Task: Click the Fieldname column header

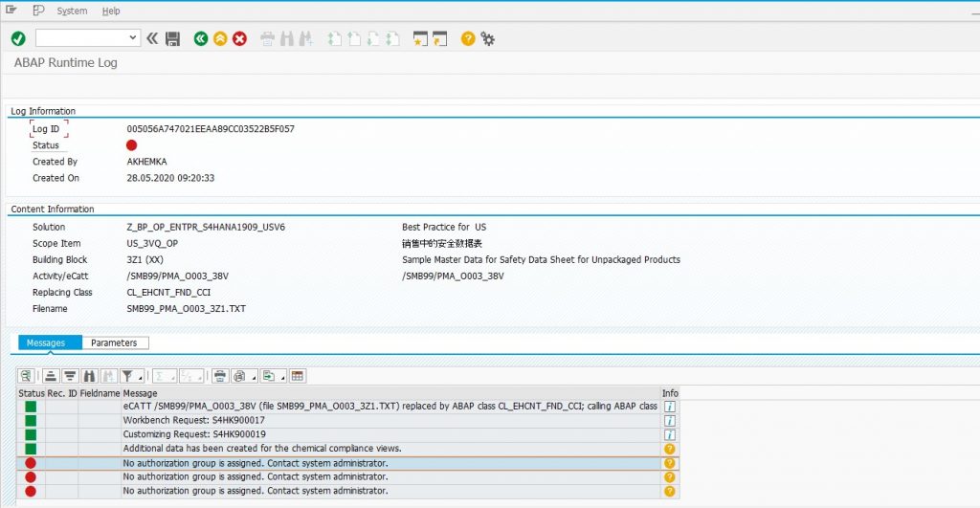Action: tap(100, 393)
